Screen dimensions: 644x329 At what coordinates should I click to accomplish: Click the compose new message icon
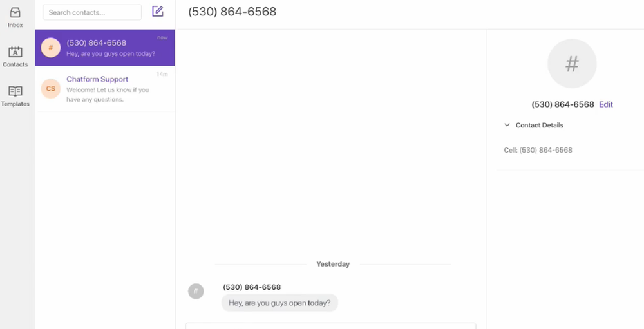[x=158, y=12]
